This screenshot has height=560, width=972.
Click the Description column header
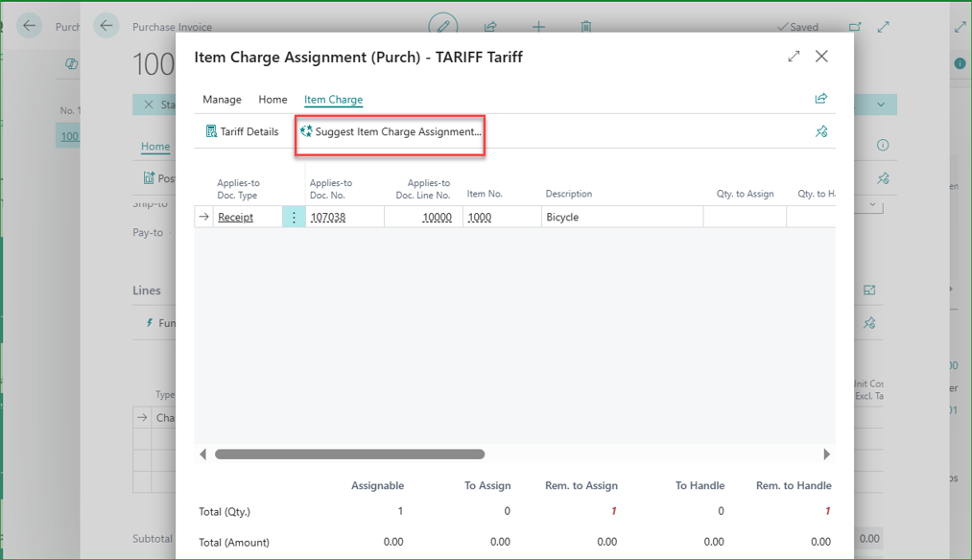[x=568, y=194]
